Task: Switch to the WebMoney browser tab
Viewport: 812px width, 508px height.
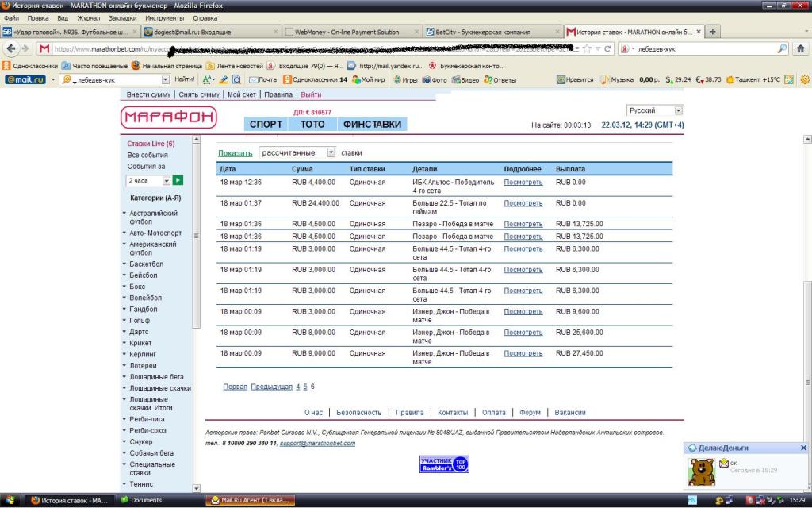Action: pyautogui.click(x=352, y=32)
